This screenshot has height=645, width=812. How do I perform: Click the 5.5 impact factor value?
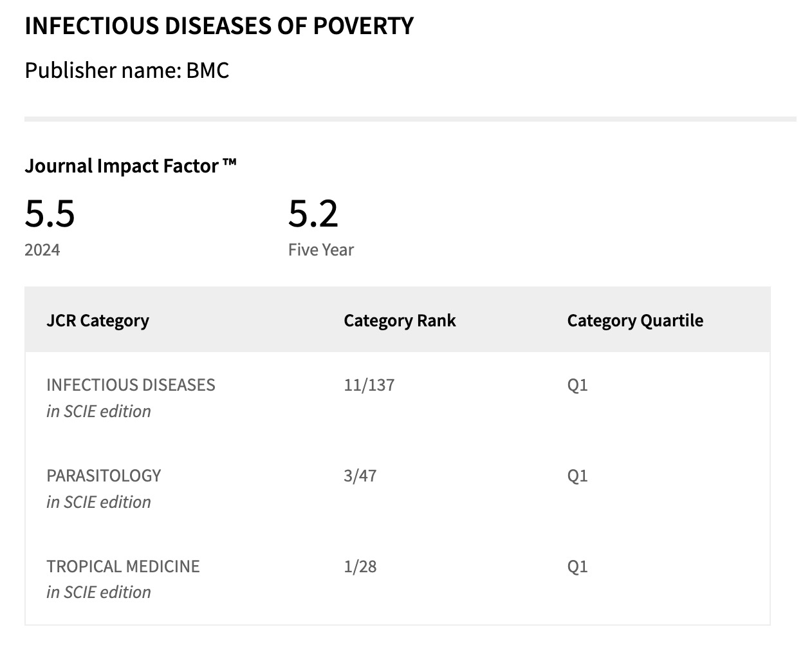(50, 214)
